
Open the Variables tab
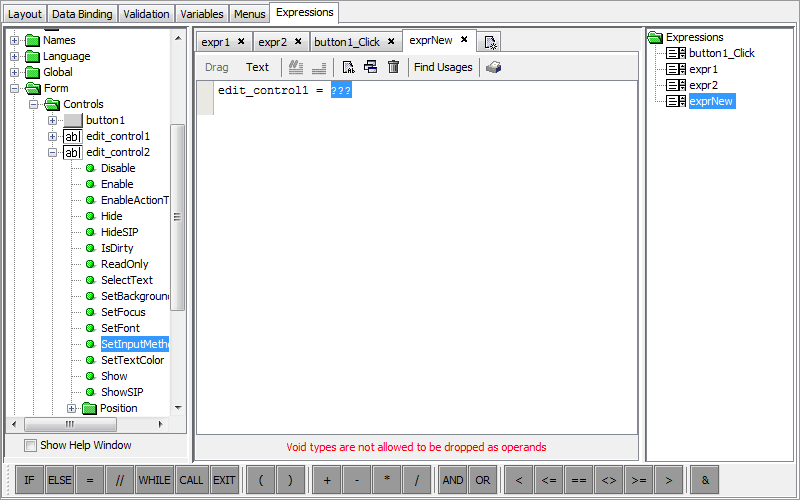tap(202, 14)
